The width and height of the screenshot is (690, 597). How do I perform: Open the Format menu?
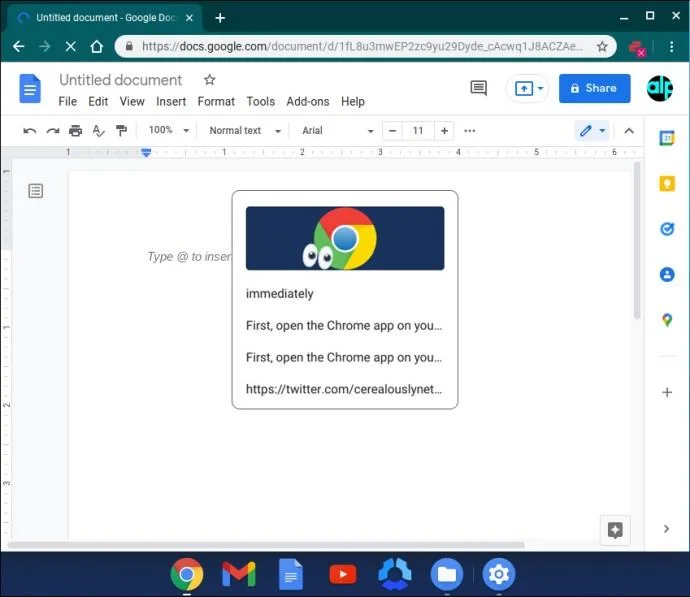tap(216, 102)
